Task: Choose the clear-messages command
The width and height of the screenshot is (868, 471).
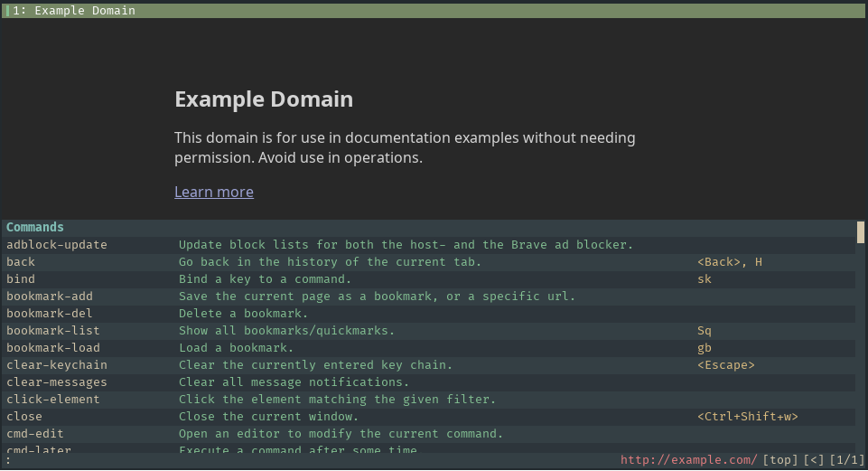Action: (57, 382)
